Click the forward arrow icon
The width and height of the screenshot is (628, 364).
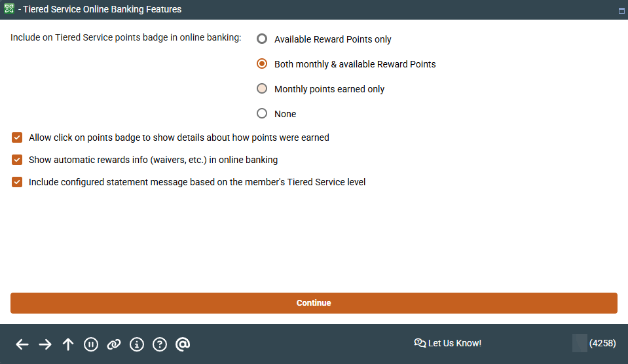tap(45, 344)
